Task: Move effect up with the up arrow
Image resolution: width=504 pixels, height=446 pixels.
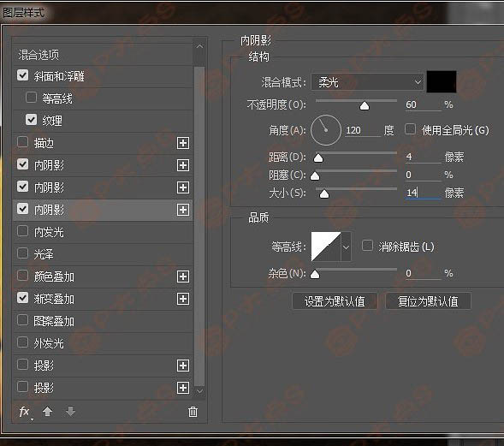Action: [48, 411]
